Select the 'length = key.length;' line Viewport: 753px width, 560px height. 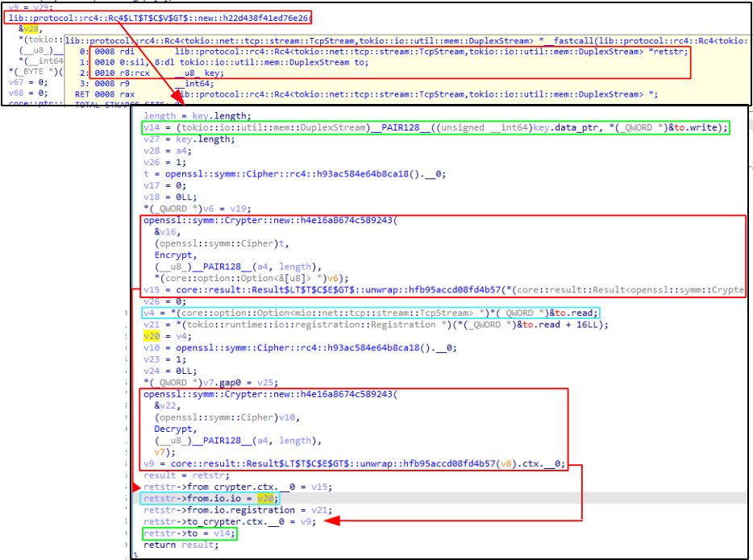(x=186, y=116)
